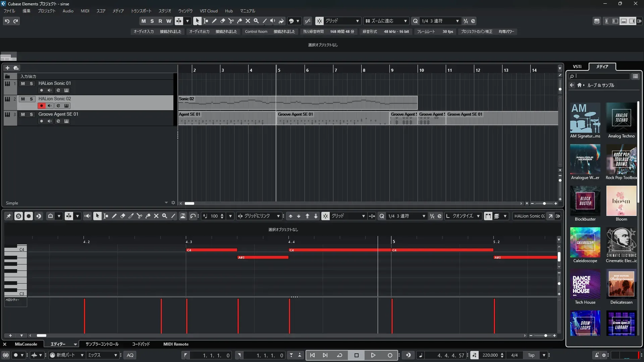Solo the Groove Agent SE 01 track
Screen dimensions: 644x362
pos(31,114)
